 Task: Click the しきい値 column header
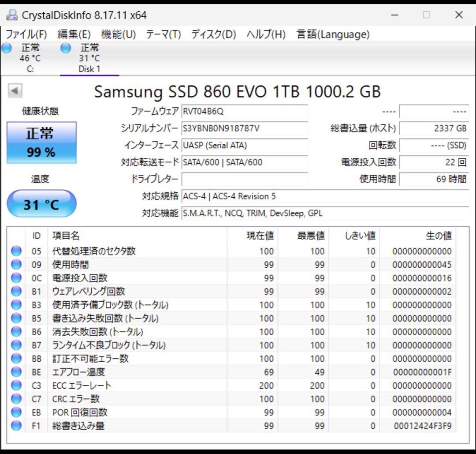pyautogui.click(x=353, y=236)
